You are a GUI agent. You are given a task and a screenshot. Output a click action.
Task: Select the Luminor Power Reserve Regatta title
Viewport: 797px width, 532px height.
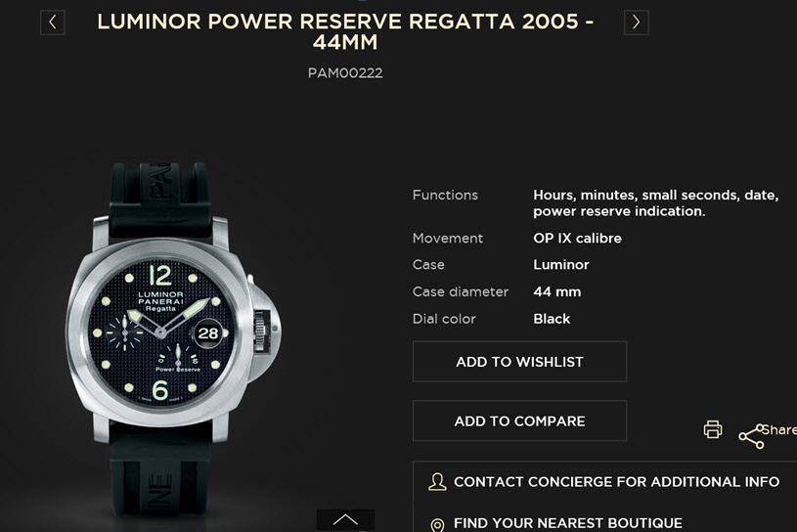(x=345, y=31)
